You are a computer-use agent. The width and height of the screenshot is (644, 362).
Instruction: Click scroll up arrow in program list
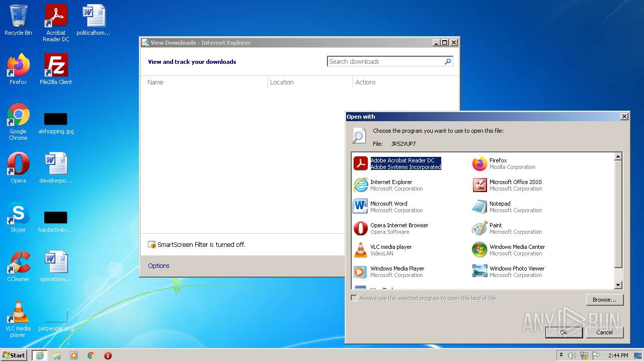coord(618,156)
